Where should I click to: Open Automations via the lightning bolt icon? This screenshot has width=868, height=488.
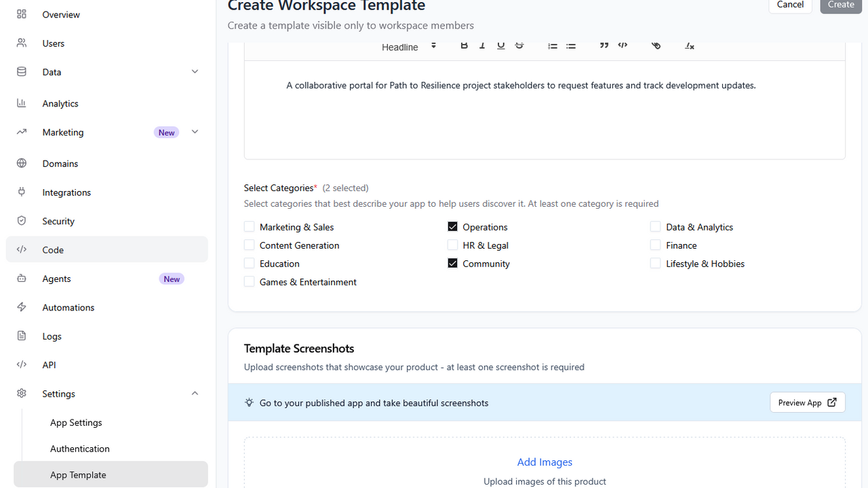[x=22, y=307]
